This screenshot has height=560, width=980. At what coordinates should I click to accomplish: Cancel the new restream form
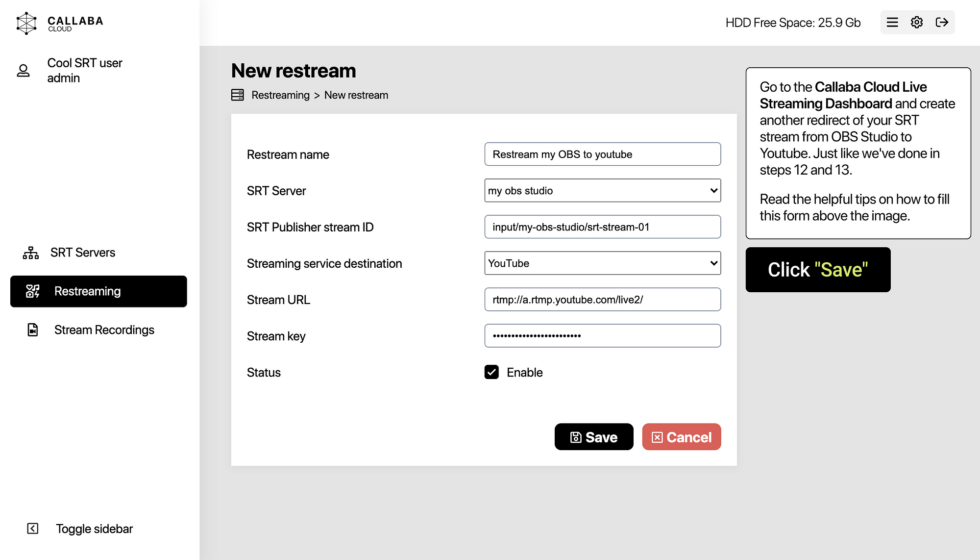coord(682,437)
